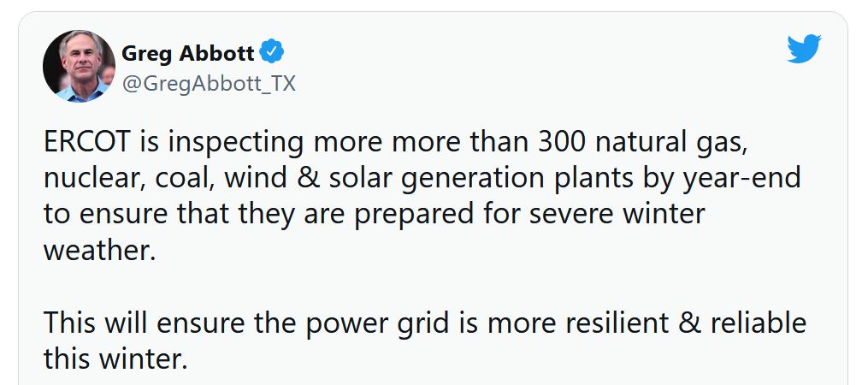This screenshot has height=385, width=868.
Task: Open the Greg Abbott display name link
Action: pyautogui.click(x=187, y=53)
